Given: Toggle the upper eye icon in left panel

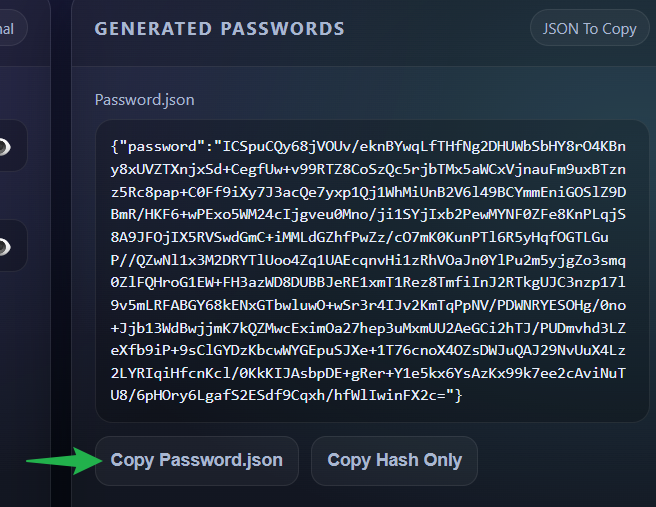Looking at the screenshot, I should coord(6,147).
